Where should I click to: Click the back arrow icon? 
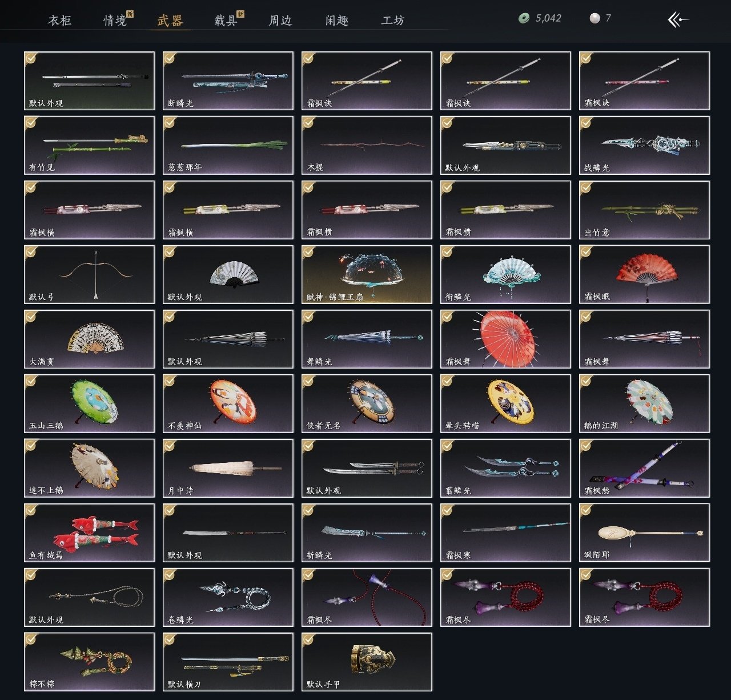pos(678,19)
